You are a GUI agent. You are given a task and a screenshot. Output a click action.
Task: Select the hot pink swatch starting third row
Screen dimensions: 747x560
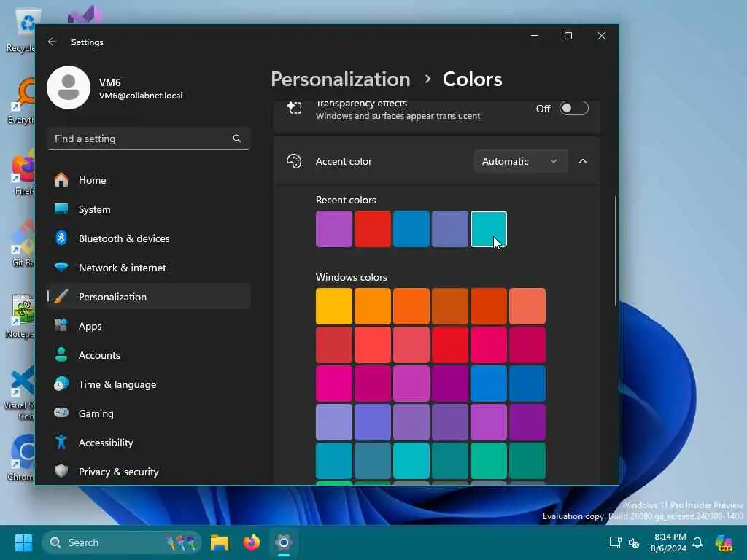pyautogui.click(x=334, y=384)
